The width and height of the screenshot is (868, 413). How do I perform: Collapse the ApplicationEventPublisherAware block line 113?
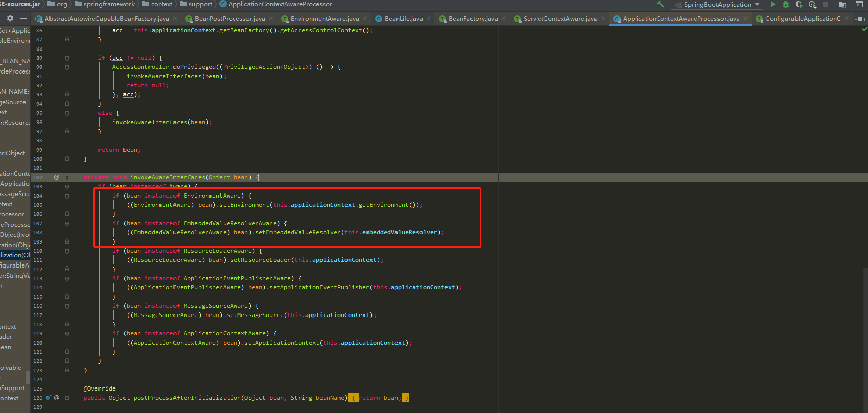click(67, 278)
